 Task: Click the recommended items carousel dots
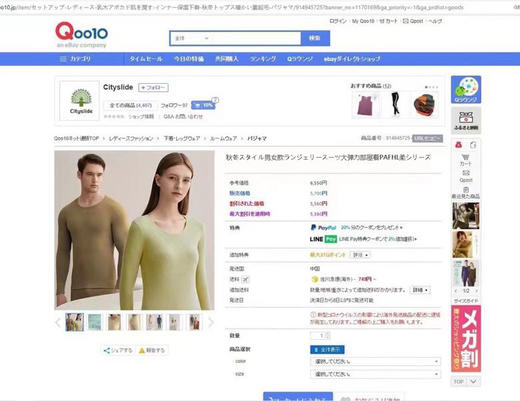pyautogui.click(x=431, y=87)
